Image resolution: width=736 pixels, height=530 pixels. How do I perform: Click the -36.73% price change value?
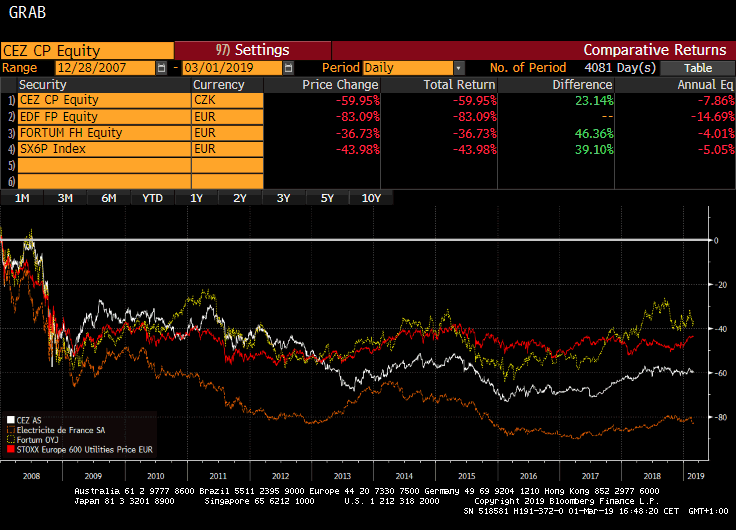coord(358,133)
